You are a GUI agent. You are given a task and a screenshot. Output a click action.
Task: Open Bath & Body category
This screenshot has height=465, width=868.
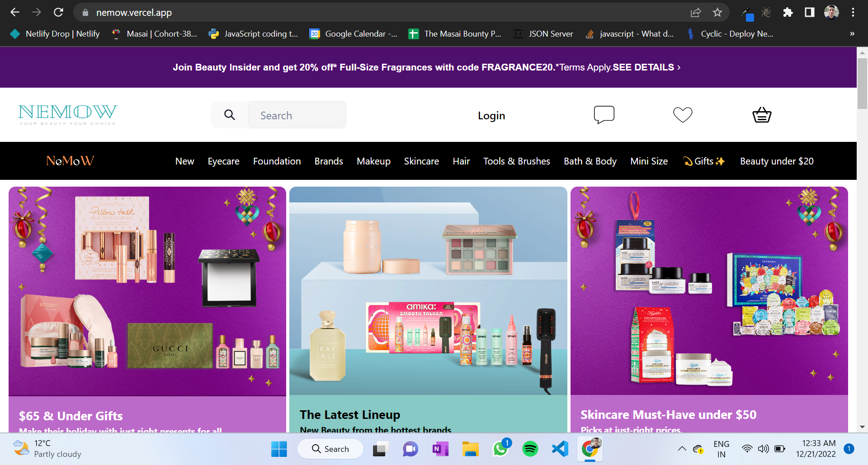[x=590, y=161]
